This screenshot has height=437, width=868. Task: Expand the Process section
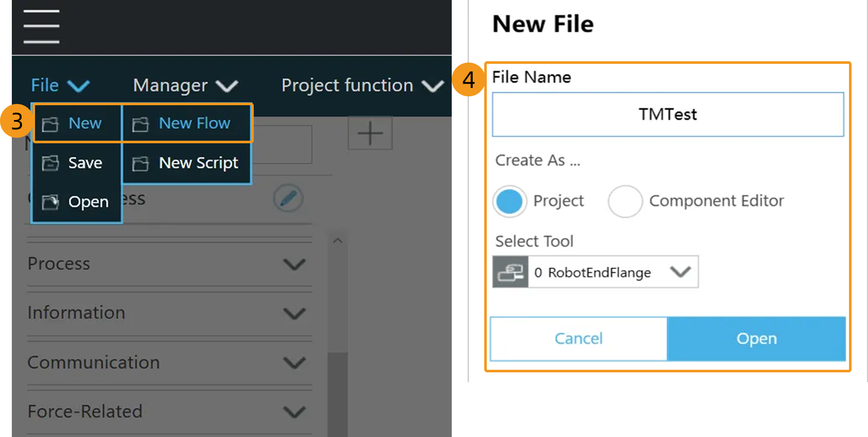point(294,264)
